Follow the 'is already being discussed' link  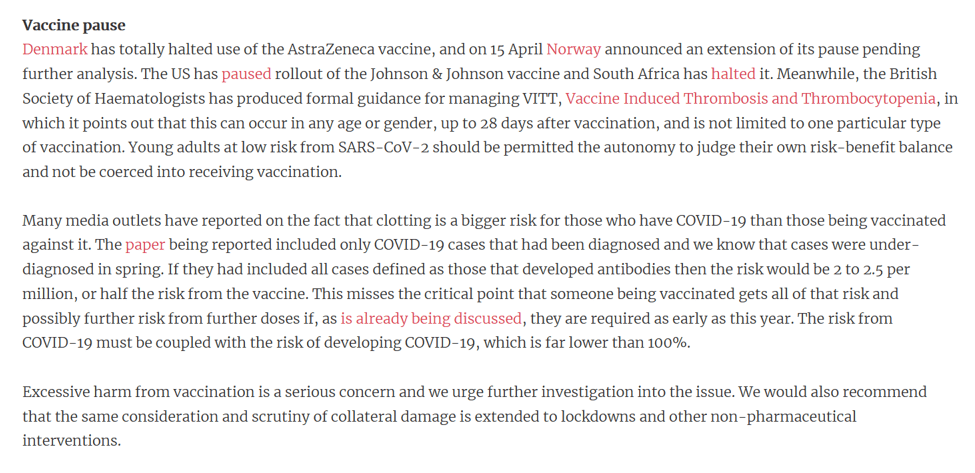[431, 318]
